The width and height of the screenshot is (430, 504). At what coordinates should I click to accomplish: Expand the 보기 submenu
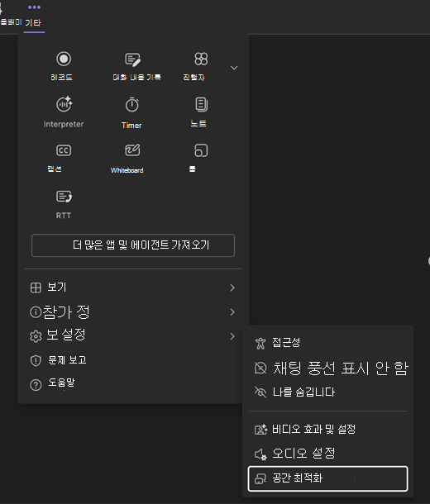tap(132, 288)
